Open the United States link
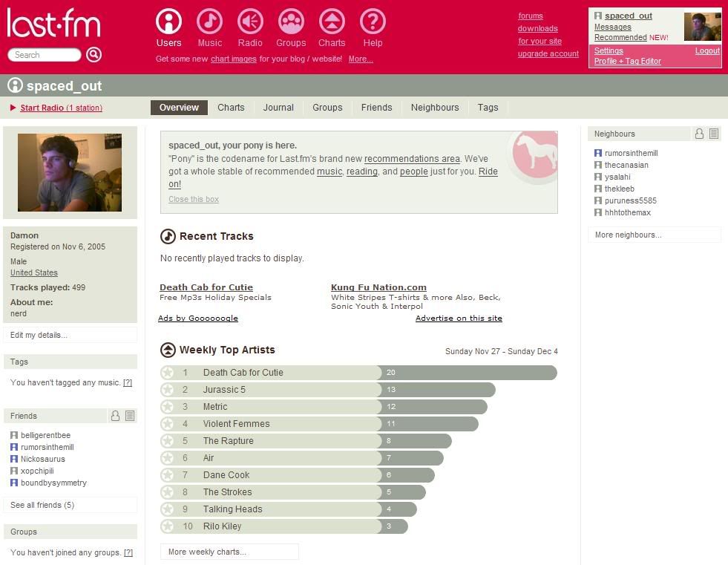The height and width of the screenshot is (565, 728). point(34,272)
